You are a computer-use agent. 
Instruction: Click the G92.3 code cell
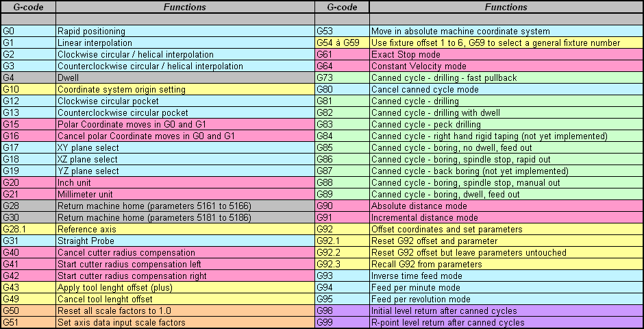click(x=342, y=264)
